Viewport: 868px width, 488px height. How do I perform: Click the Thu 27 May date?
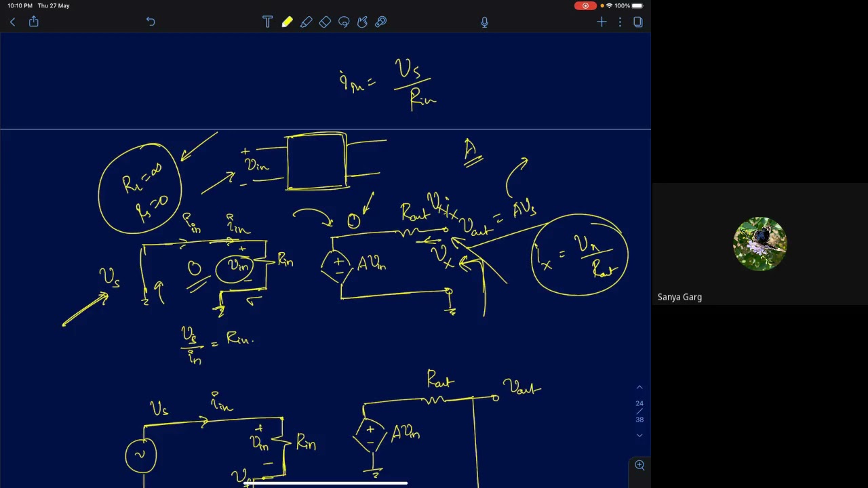coord(54,5)
